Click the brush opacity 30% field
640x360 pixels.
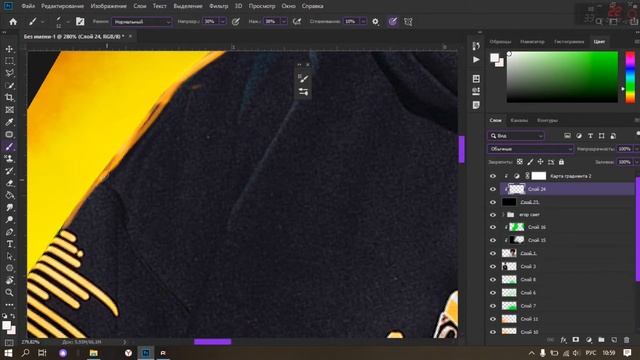pyautogui.click(x=210, y=22)
